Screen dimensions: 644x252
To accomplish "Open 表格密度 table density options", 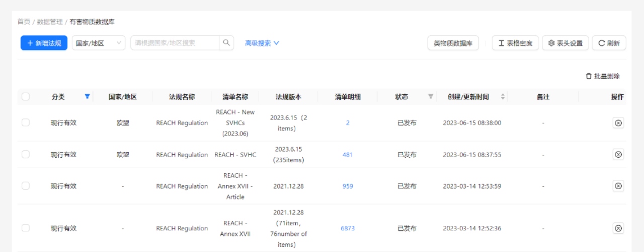I will tap(515, 43).
